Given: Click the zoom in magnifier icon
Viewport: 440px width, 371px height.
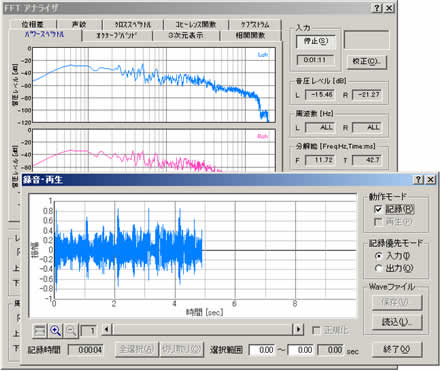Looking at the screenshot, I should pyautogui.click(x=56, y=331).
